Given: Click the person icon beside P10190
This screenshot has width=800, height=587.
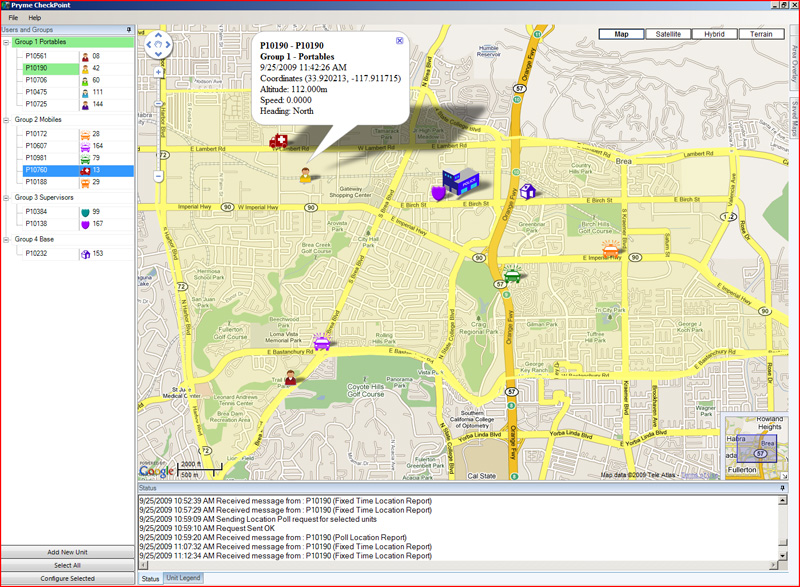Looking at the screenshot, I should click(85, 68).
